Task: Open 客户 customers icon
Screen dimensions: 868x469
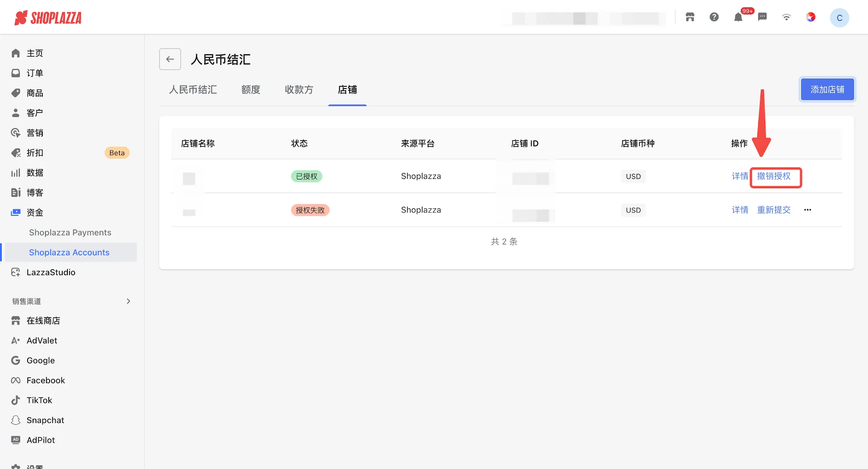Action: [16, 113]
